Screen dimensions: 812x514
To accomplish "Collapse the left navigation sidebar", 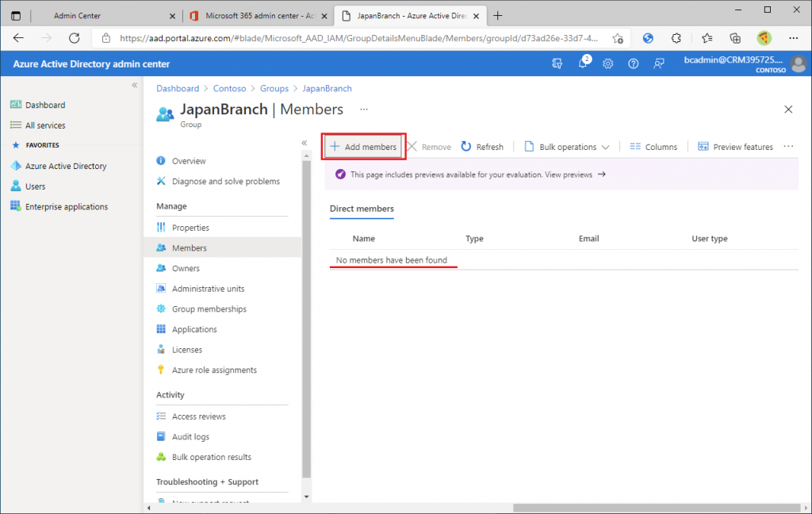I will [x=135, y=85].
